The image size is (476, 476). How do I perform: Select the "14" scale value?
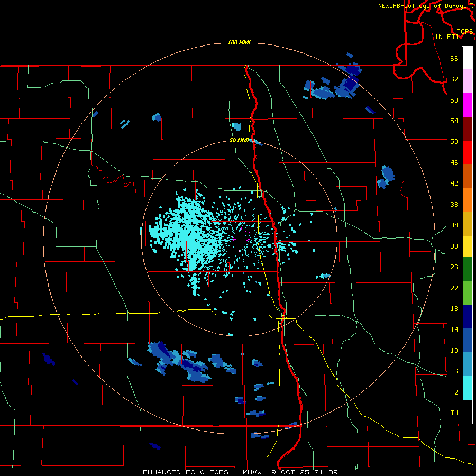pos(454,329)
